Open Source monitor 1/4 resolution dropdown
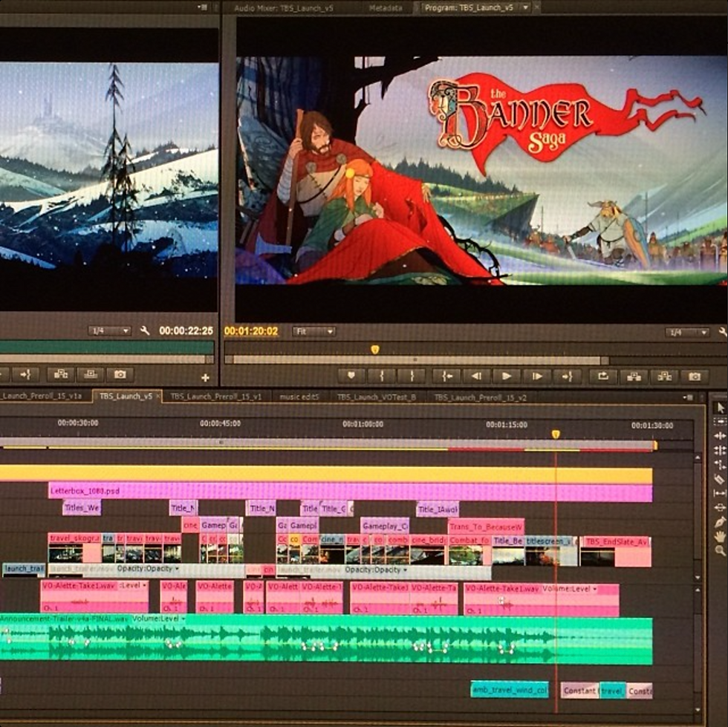Image resolution: width=728 pixels, height=727 pixels. point(110,331)
